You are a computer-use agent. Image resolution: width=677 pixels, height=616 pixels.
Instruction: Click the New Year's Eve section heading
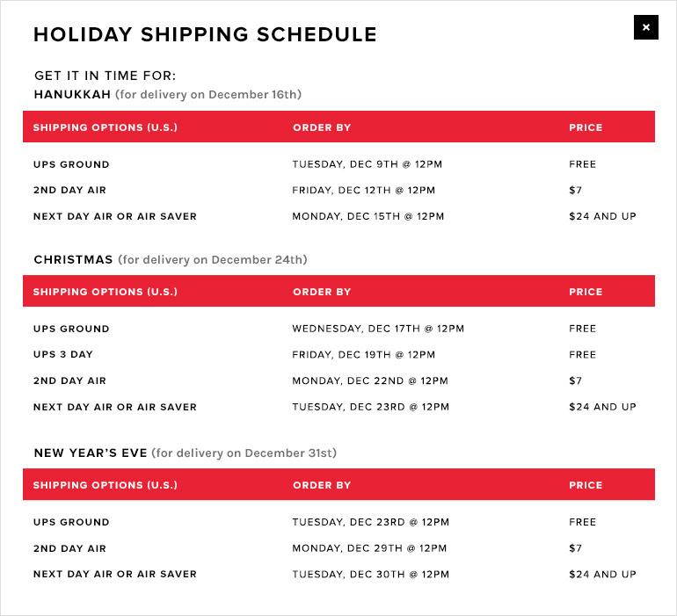click(91, 453)
